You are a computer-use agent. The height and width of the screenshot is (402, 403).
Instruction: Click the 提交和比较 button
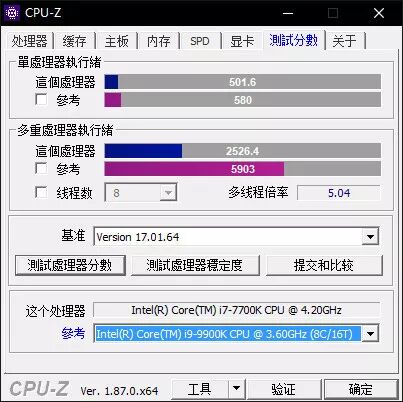coord(324,265)
